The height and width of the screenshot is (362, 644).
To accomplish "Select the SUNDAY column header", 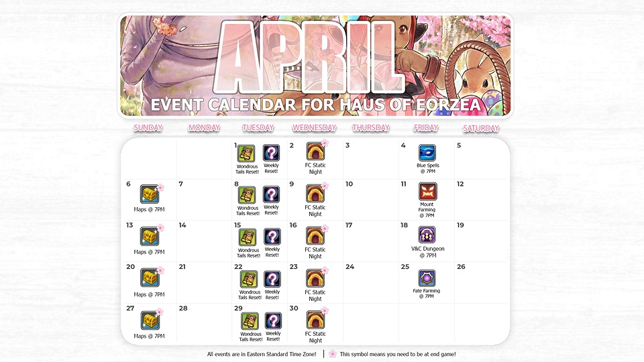I will point(148,127).
